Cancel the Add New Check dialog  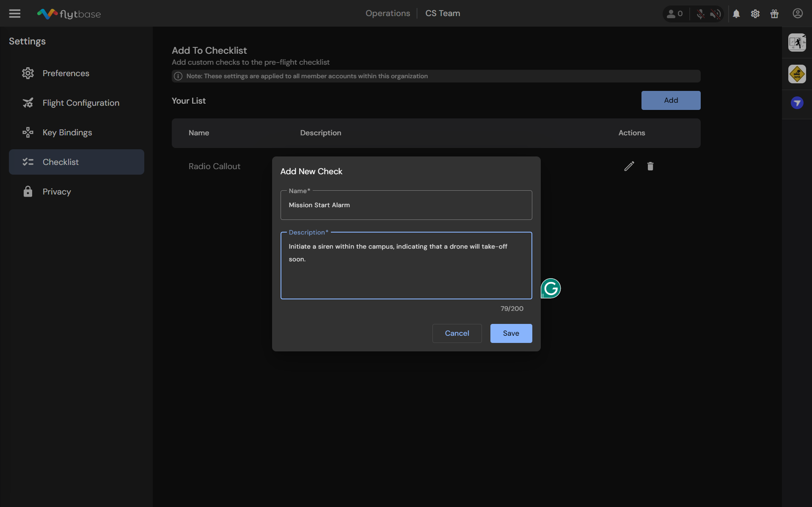pyautogui.click(x=457, y=333)
